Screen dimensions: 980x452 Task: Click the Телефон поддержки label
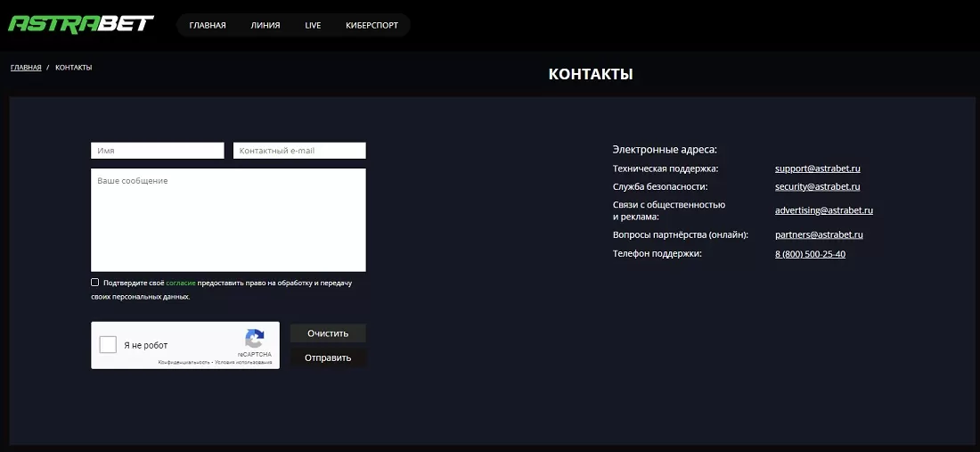(657, 254)
